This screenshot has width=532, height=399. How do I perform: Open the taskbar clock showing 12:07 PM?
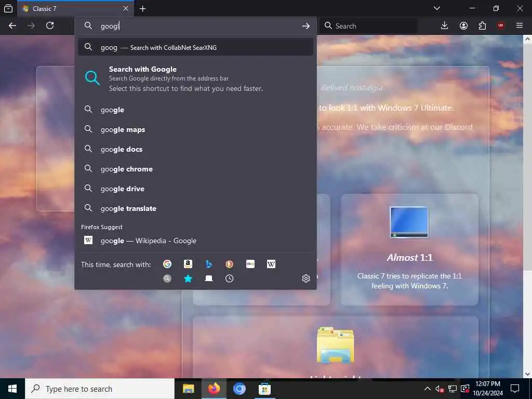click(488, 389)
